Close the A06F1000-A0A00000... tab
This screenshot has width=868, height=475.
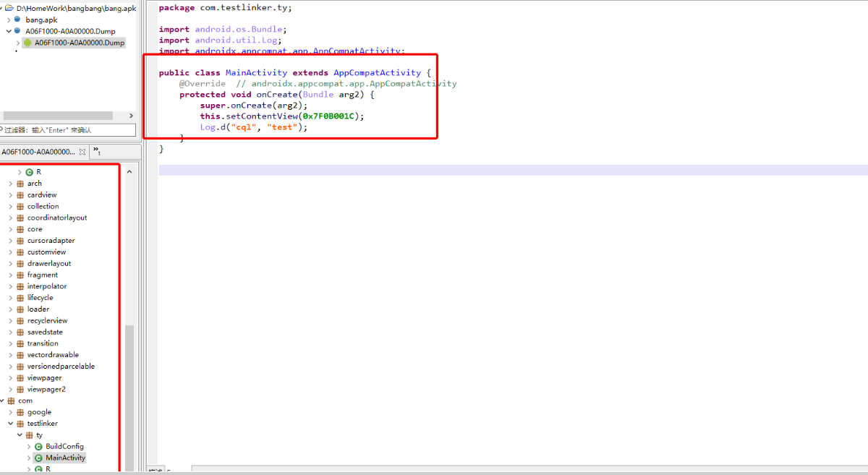[x=82, y=152]
